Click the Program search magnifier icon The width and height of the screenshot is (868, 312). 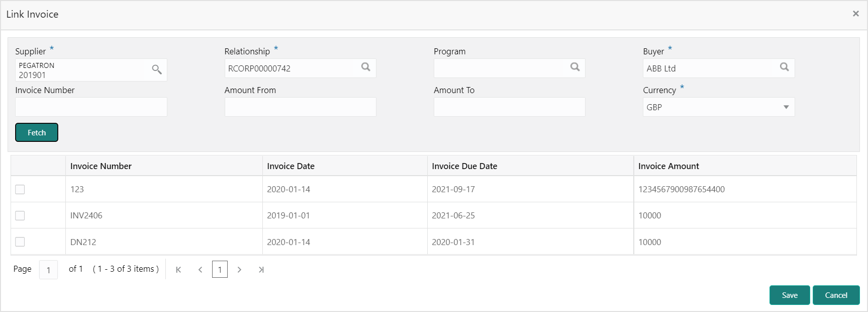[575, 67]
